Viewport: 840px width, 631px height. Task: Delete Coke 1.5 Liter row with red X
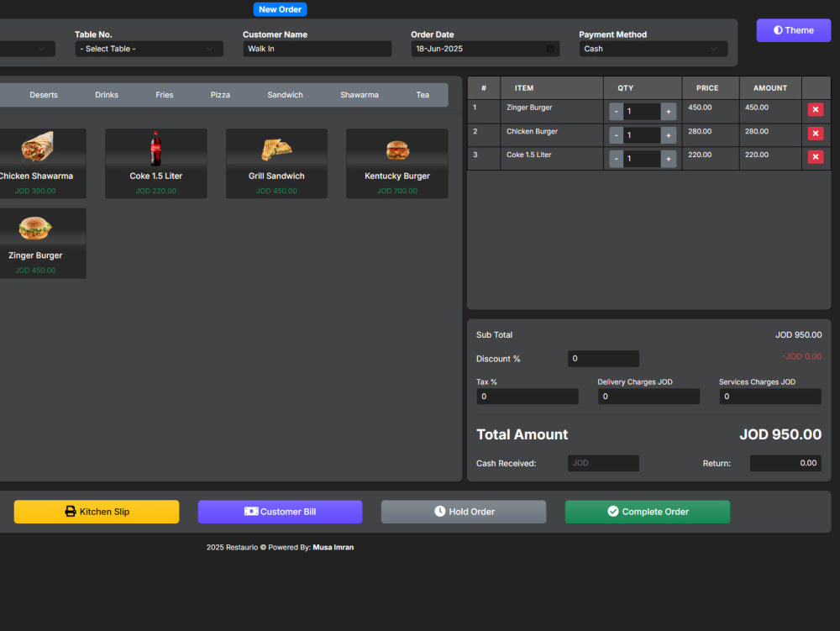[816, 157]
